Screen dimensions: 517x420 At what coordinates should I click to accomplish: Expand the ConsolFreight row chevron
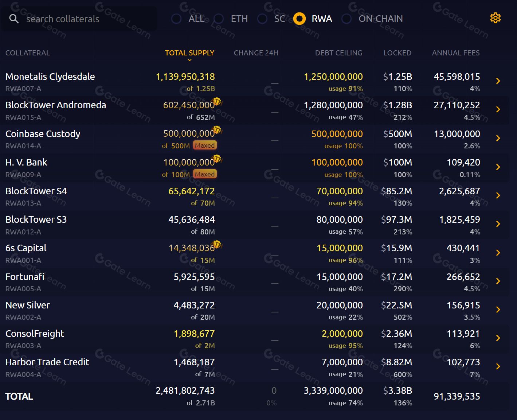pyautogui.click(x=498, y=338)
